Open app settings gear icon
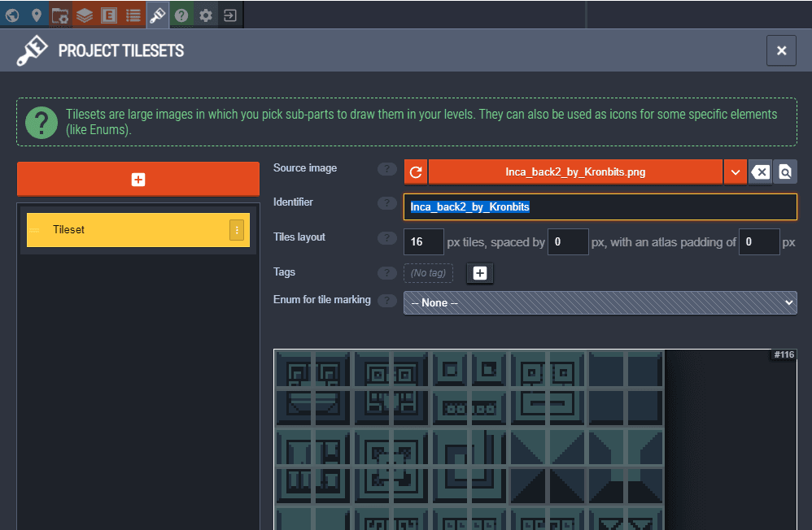Screen dimensions: 812x530 (206, 15)
